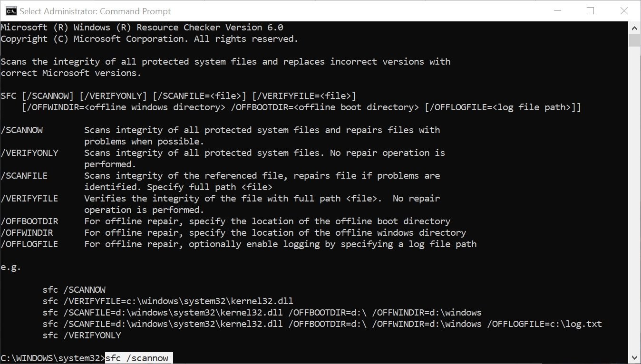Click /SCANNOW heading in the options list
The width and height of the screenshot is (641, 364).
coord(22,130)
